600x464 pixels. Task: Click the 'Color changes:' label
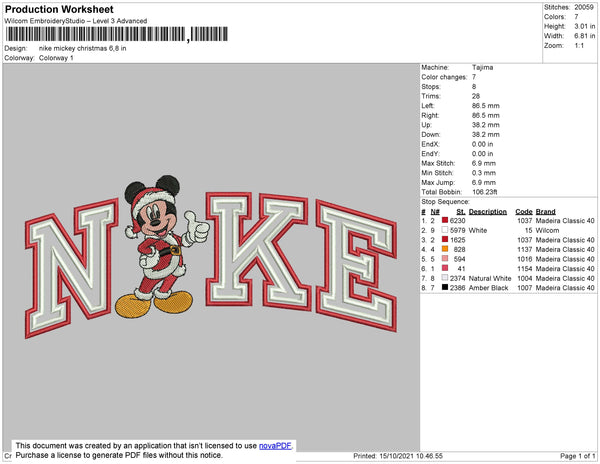point(444,77)
